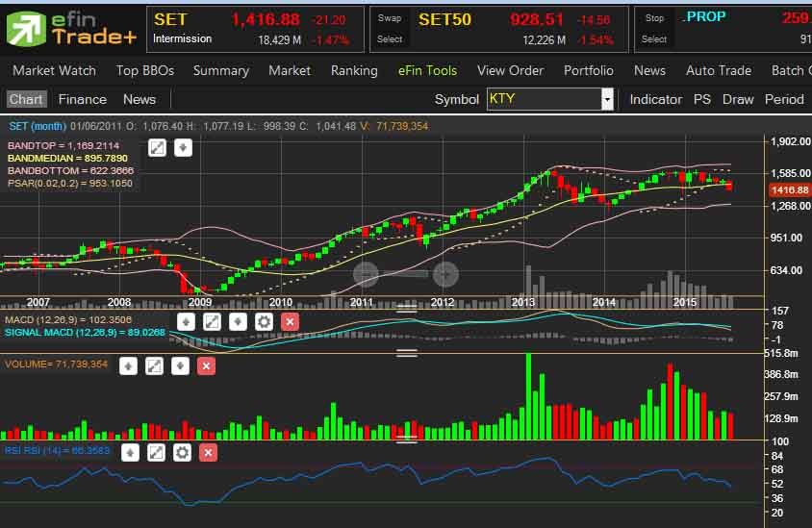This screenshot has width=812, height=528.
Task: Remove the MACD indicator panel
Action: (x=290, y=322)
